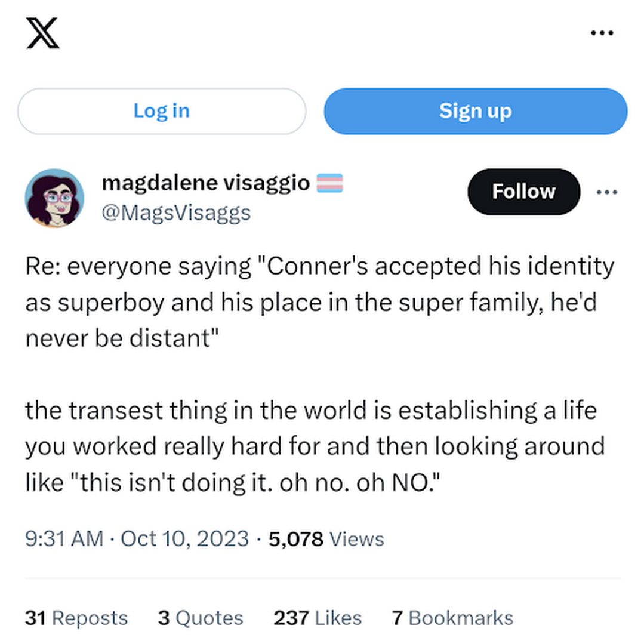View the 7 Bookmarks count
This screenshot has width=644, height=644.
(x=452, y=618)
